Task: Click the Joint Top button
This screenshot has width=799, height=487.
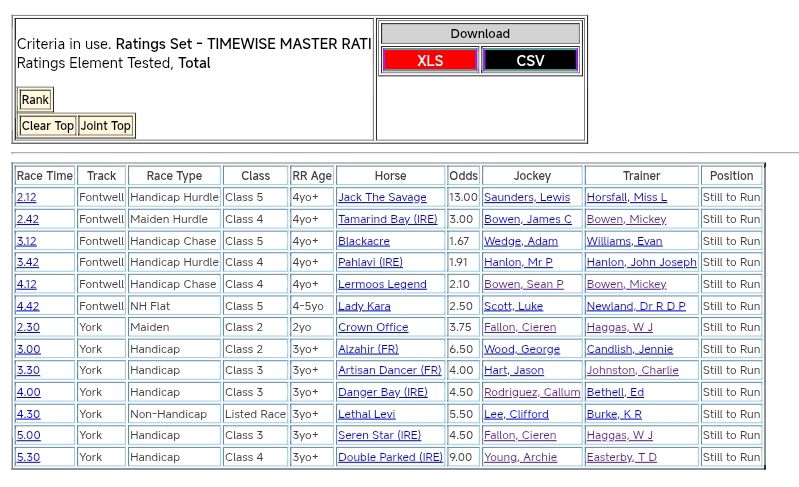Action: coord(106,126)
